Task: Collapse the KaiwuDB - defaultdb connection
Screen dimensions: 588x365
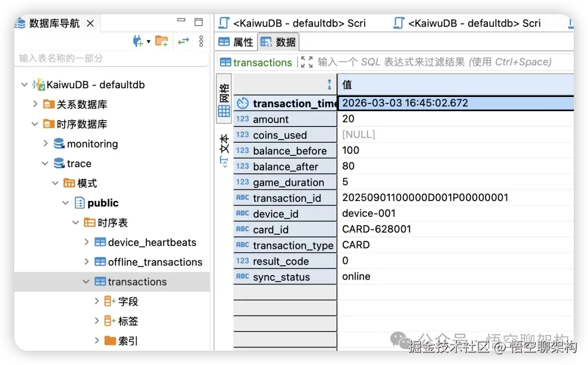Action: [24, 84]
